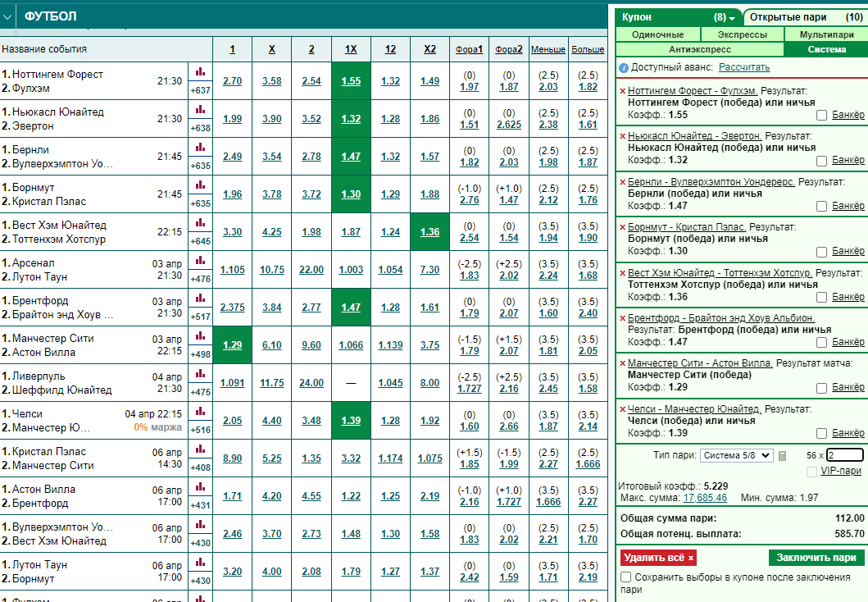868x602 pixels.
Task: Open the Система 5/8 bet type dropdown
Action: pyautogui.click(x=736, y=455)
